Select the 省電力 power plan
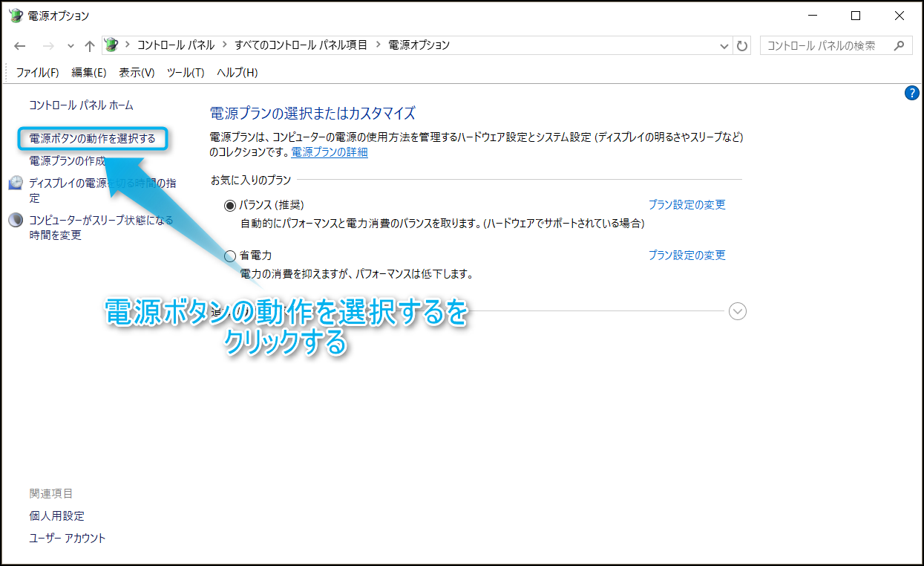This screenshot has height=566, width=924. click(230, 256)
